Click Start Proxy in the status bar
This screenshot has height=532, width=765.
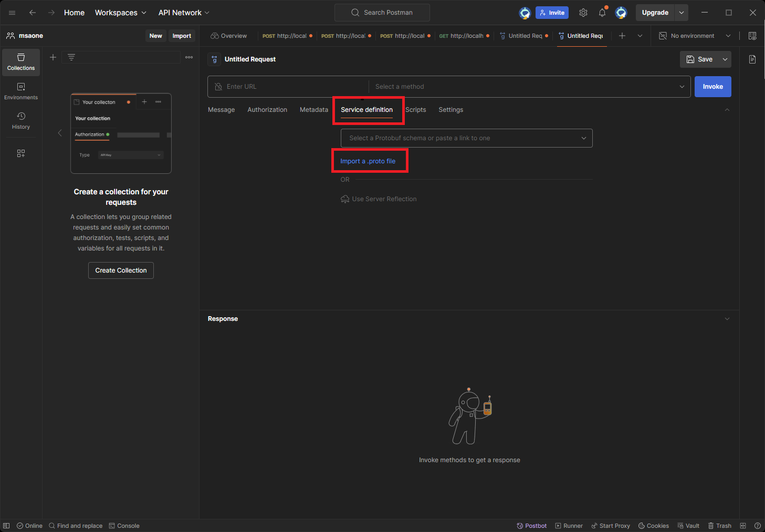click(611, 526)
